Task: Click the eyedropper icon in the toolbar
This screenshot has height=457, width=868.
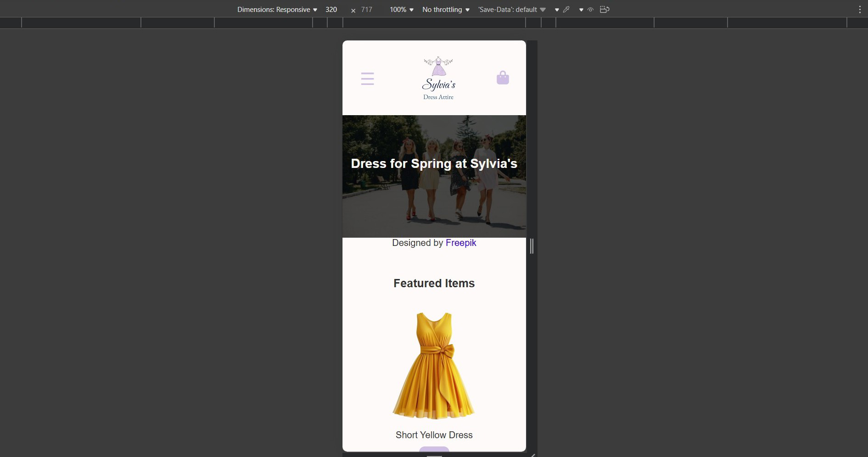Action: (566, 10)
